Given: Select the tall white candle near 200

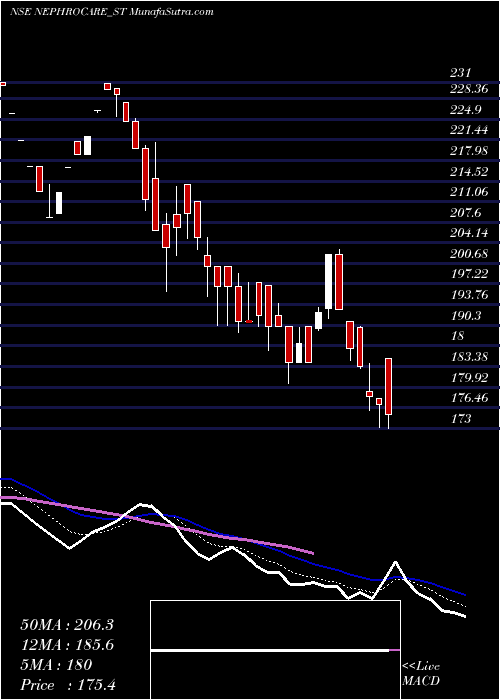Looking at the screenshot, I should click(x=329, y=281).
